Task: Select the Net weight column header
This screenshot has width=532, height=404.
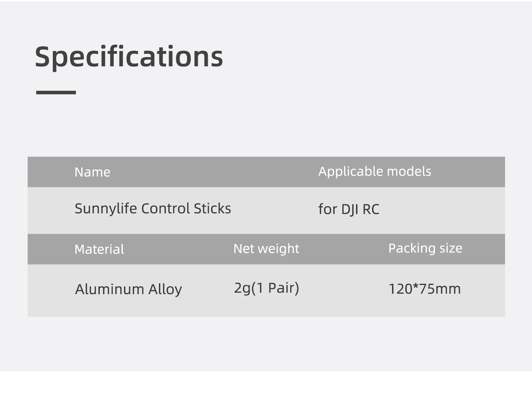Action: [x=266, y=249]
